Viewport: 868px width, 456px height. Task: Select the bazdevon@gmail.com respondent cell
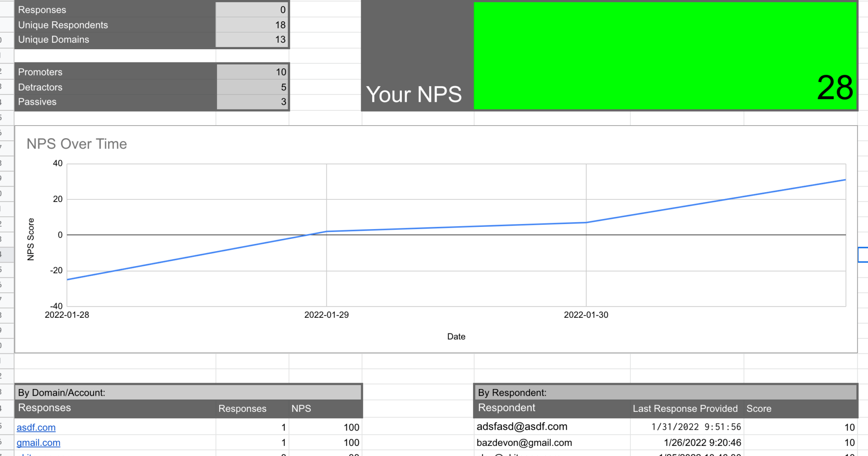click(x=525, y=442)
